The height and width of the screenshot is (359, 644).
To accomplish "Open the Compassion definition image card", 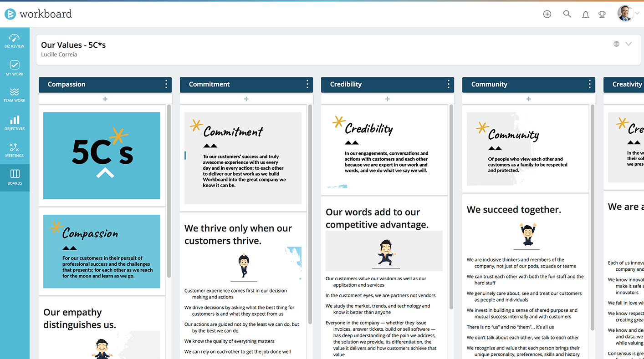I will (102, 251).
